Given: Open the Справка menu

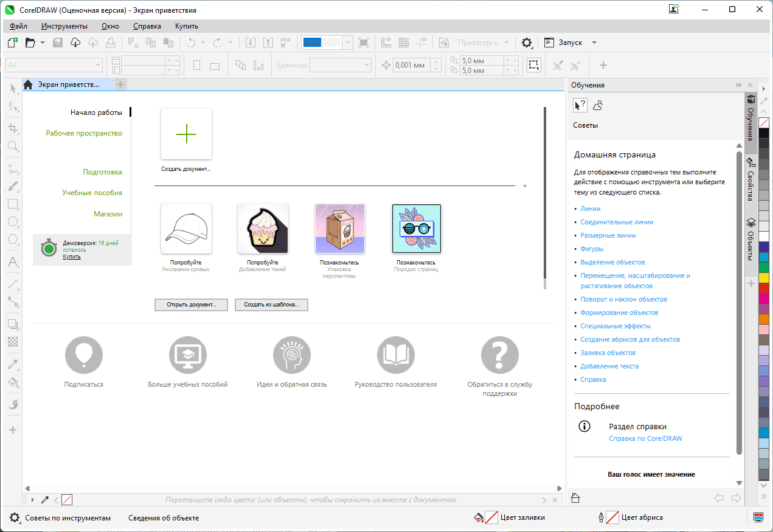Looking at the screenshot, I should (x=147, y=26).
